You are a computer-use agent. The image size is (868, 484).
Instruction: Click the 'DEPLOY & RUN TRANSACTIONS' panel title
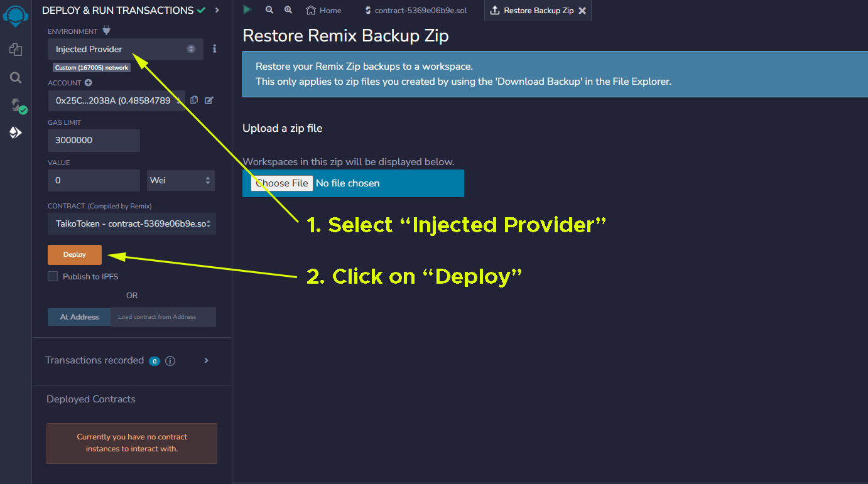click(x=118, y=10)
